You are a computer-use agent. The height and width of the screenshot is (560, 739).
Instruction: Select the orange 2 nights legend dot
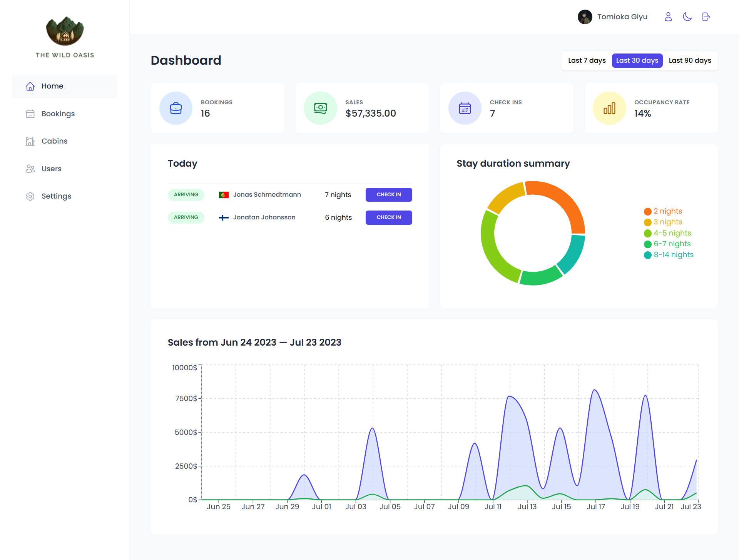coord(647,211)
